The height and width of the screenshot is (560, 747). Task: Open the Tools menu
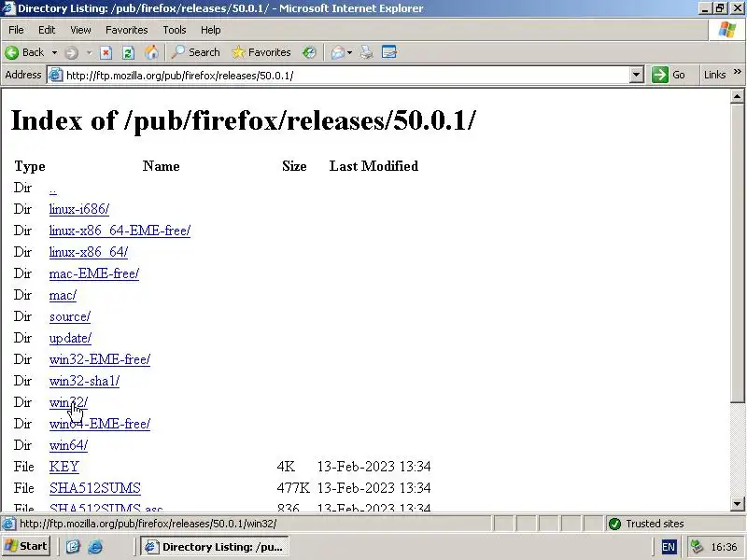(175, 30)
